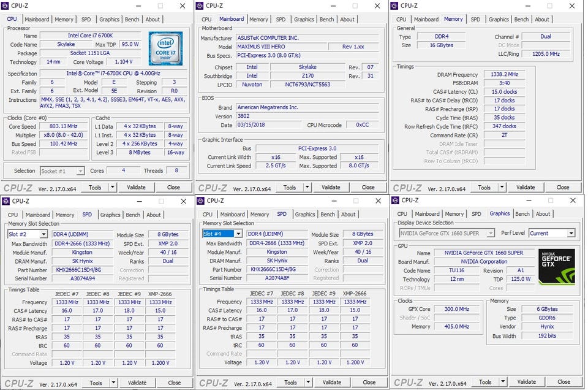The height and width of the screenshot is (390, 588).
Task: Click the '16 GBytes' memory size value
Action: 441,45
